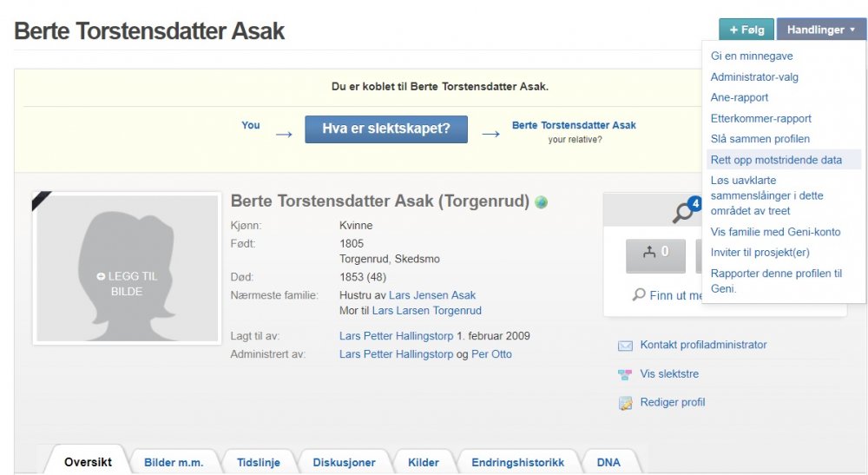Click the tree branch counter button
Image resolution: width=868 pixels, height=475 pixels.
[655, 253]
